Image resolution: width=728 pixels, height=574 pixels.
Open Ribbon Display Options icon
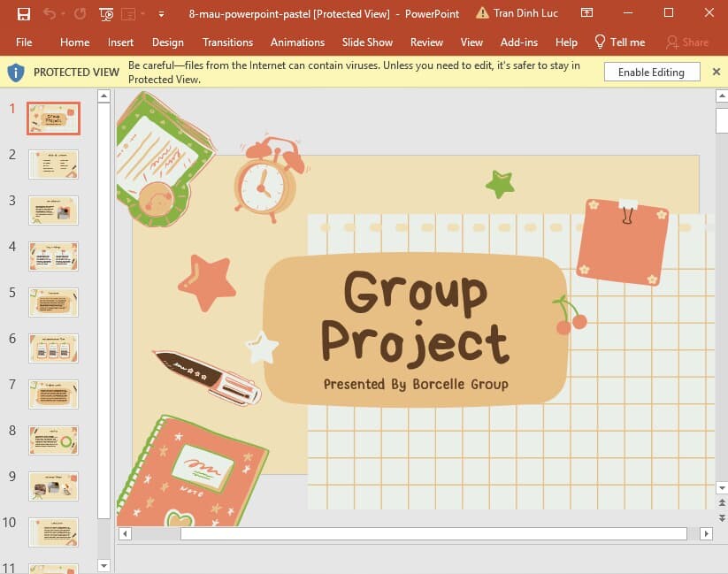point(586,13)
